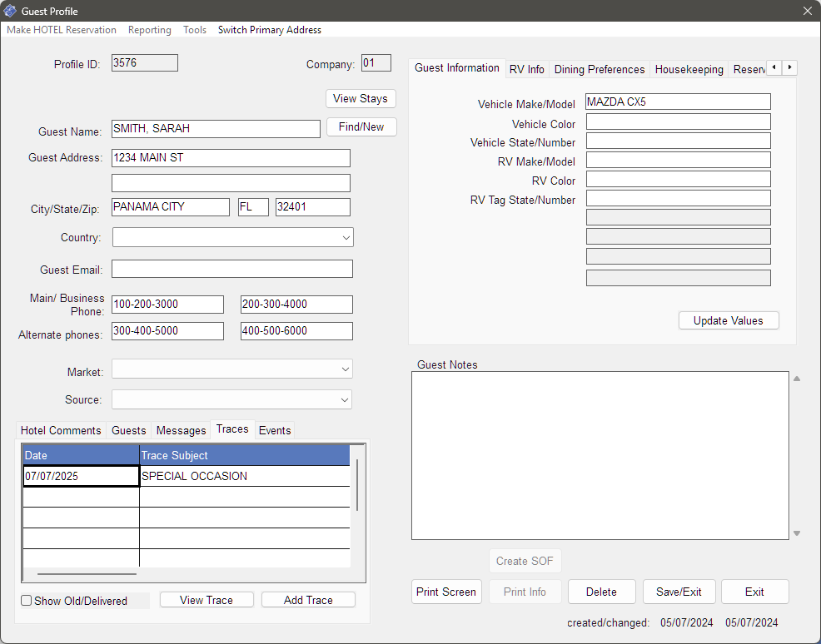Click inside the Guest Notes text area

coord(600,456)
